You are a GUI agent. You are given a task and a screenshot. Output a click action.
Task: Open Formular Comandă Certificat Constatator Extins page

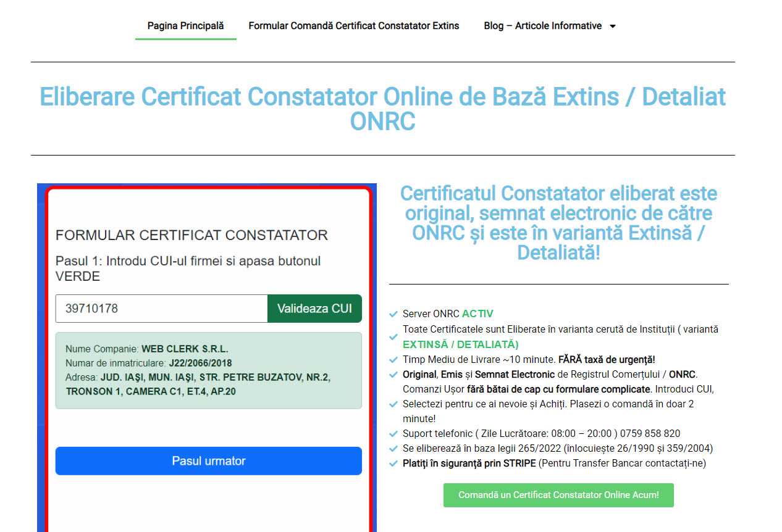point(353,26)
